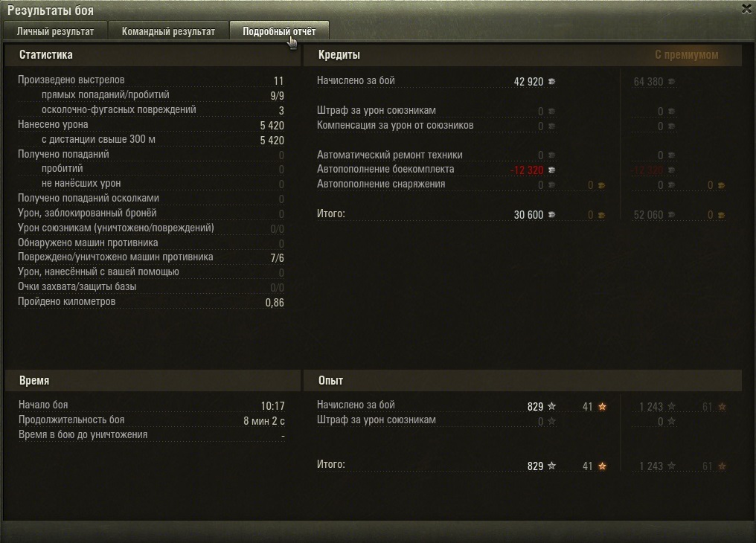Click credits icon next to red -12 320
Screen dimensions: 756x543
[x=552, y=170]
